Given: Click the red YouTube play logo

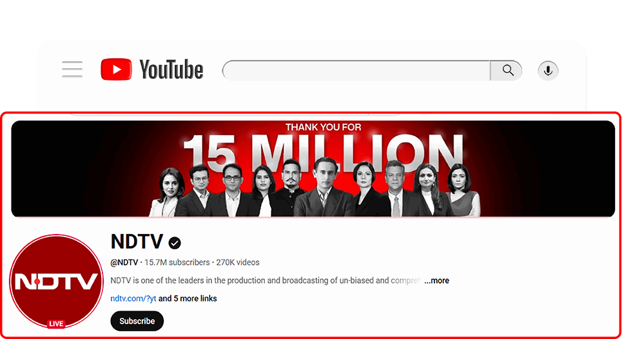Looking at the screenshot, I should click(x=116, y=70).
